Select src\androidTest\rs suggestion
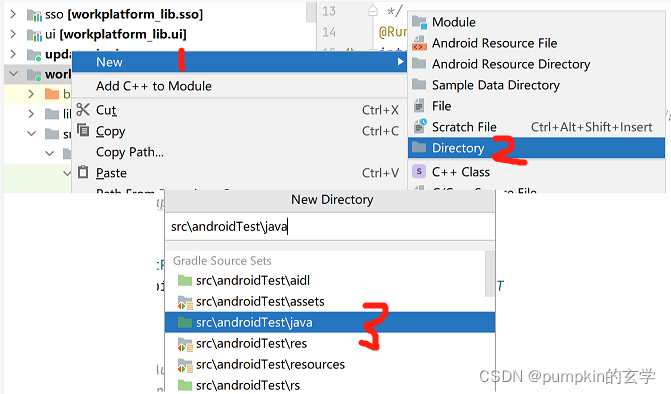Screen dimensions: 671x394 pyautogui.click(x=330, y=385)
